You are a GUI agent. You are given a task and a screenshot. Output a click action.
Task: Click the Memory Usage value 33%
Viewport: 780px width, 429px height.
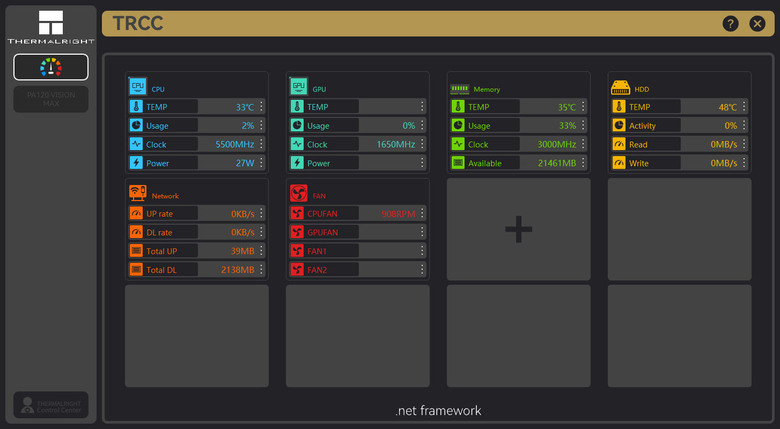[568, 125]
